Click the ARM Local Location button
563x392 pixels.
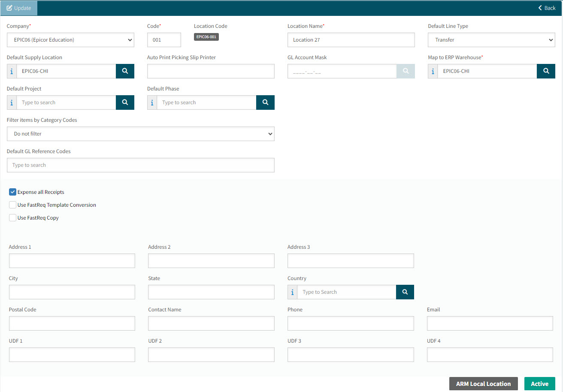click(483, 384)
